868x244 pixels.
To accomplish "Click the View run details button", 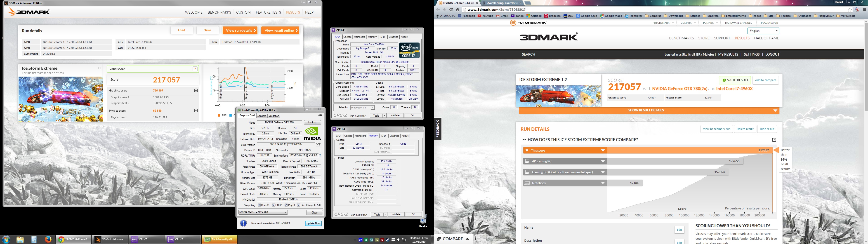I will point(240,30).
